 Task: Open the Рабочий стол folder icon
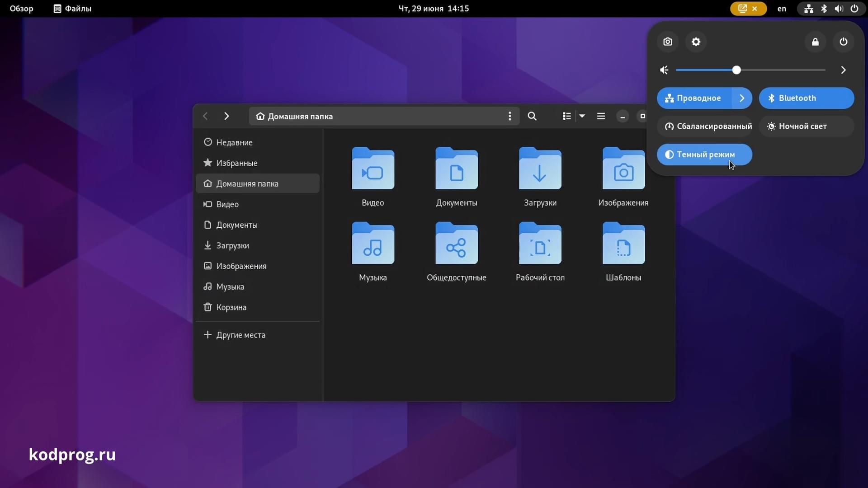[x=540, y=243]
